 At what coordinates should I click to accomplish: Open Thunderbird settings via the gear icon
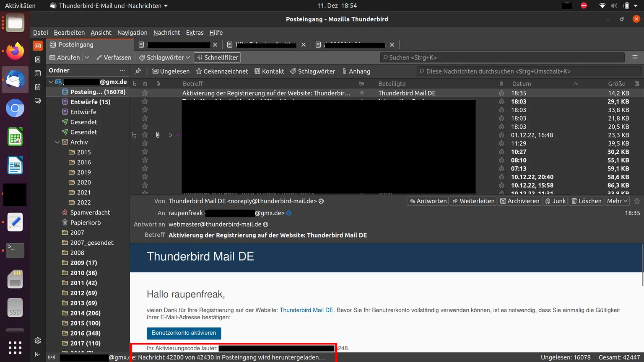coord(38,341)
